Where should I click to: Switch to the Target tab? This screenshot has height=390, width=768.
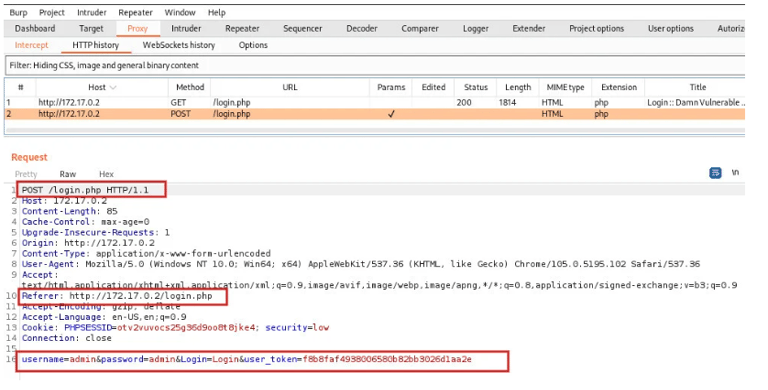(x=91, y=28)
